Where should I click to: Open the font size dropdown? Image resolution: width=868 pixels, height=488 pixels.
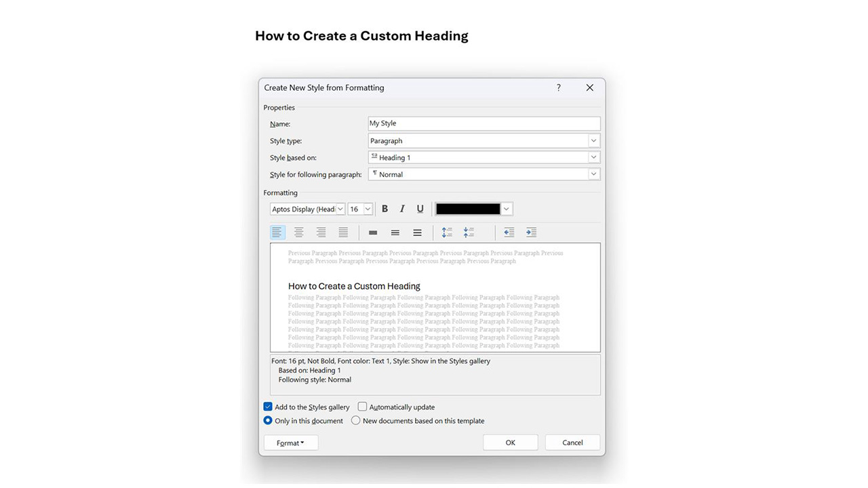click(x=368, y=209)
